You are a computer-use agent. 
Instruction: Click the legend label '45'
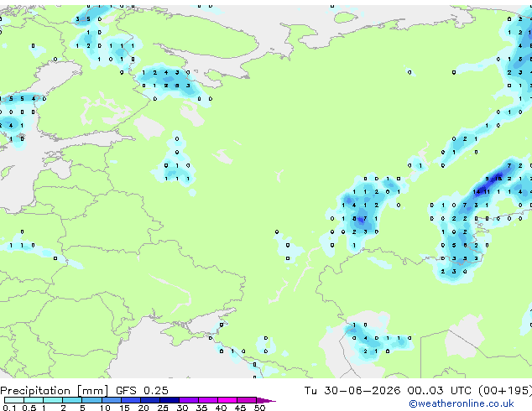240,408
